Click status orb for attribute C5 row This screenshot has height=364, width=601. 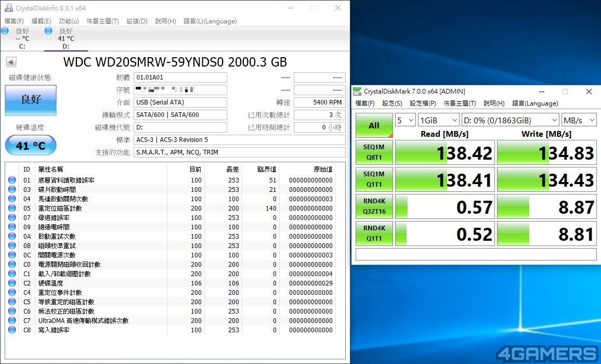point(12,302)
